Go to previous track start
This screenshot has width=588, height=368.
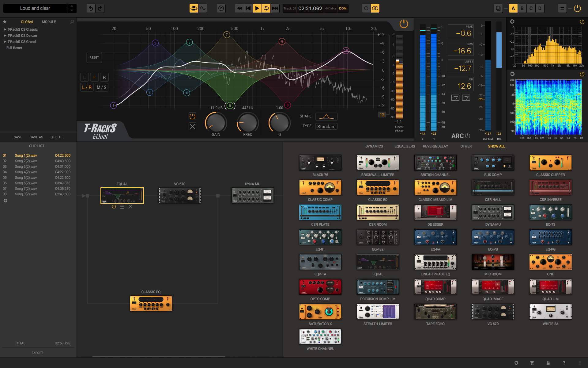(248, 8)
